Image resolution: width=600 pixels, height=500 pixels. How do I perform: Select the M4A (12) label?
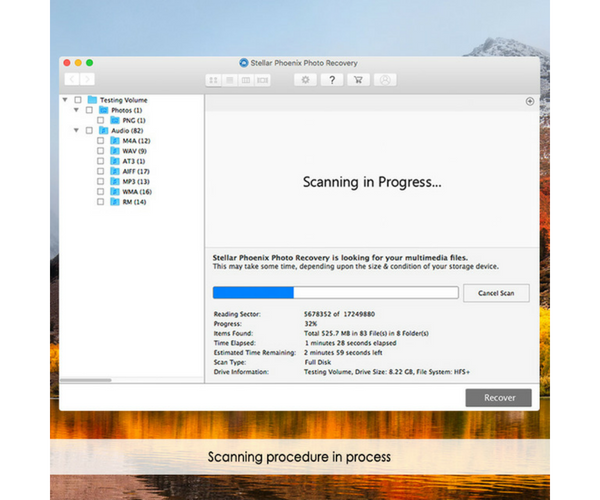136,141
